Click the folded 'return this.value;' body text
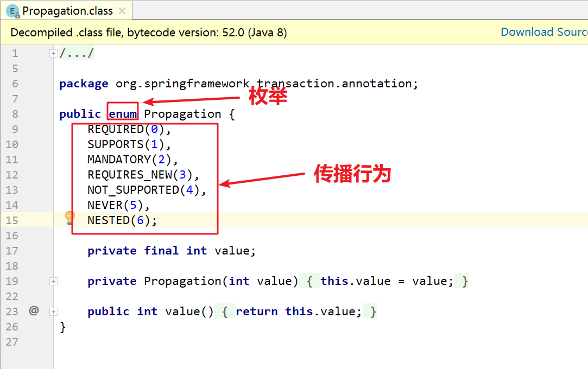Screen dimensions: 588x369 [x=299, y=311]
